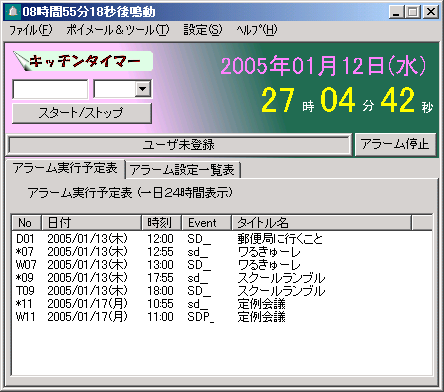Click the ユーザ未登録 button

179,145
